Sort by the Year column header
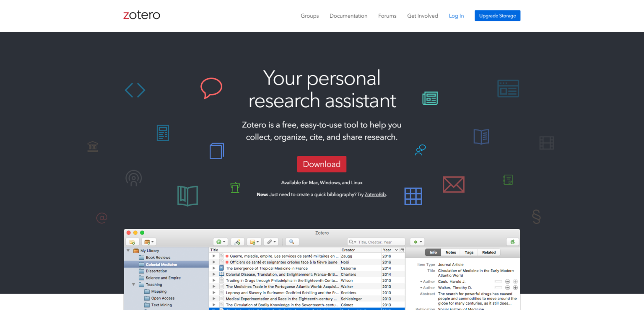Image resolution: width=644 pixels, height=310 pixels. 390,250
